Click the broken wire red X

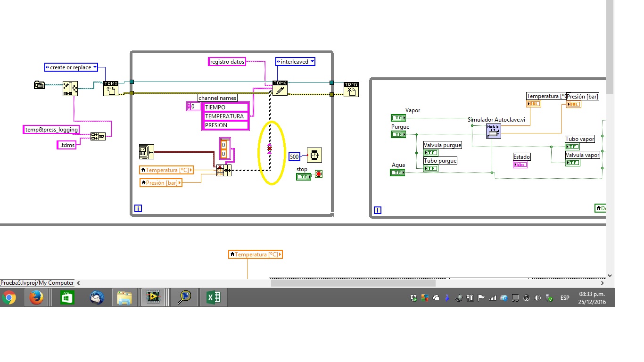[x=270, y=149]
